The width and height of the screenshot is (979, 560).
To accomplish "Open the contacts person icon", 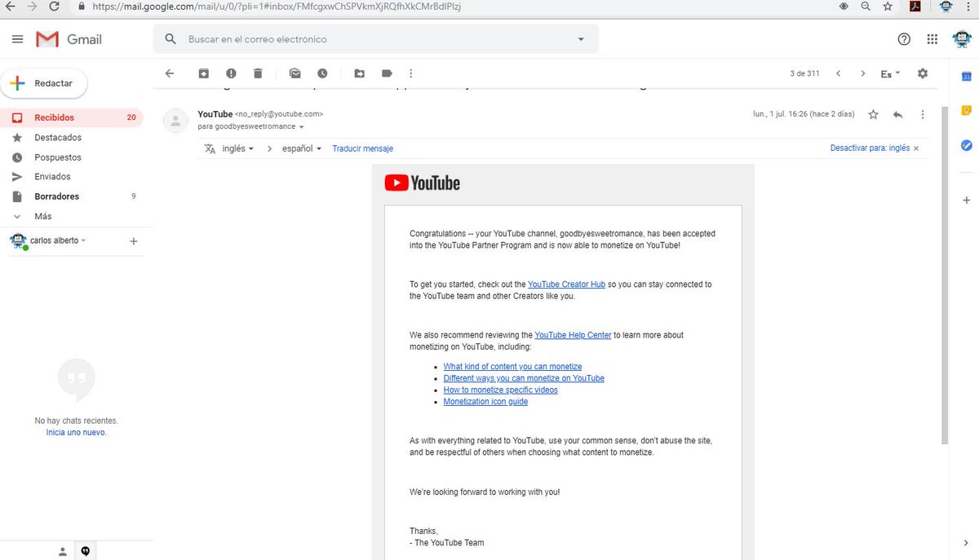I will tap(62, 551).
